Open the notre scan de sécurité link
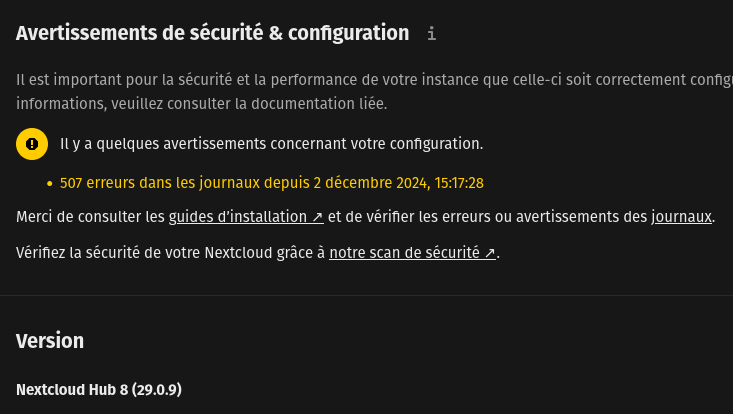The height and width of the screenshot is (414, 733). point(405,253)
